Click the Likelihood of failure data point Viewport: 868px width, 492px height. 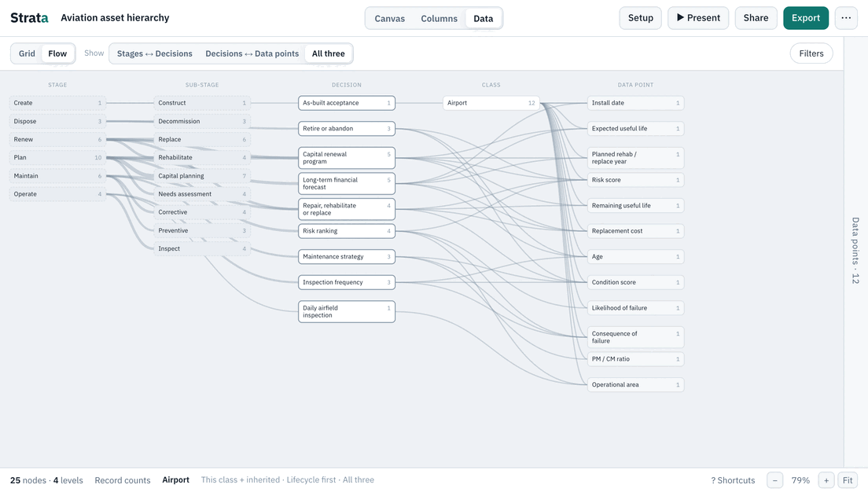[635, 308]
